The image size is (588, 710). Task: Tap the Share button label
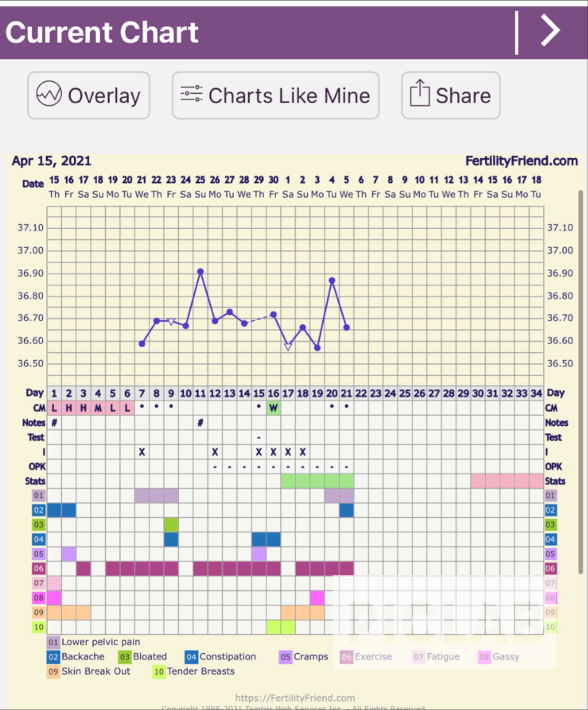click(x=463, y=96)
